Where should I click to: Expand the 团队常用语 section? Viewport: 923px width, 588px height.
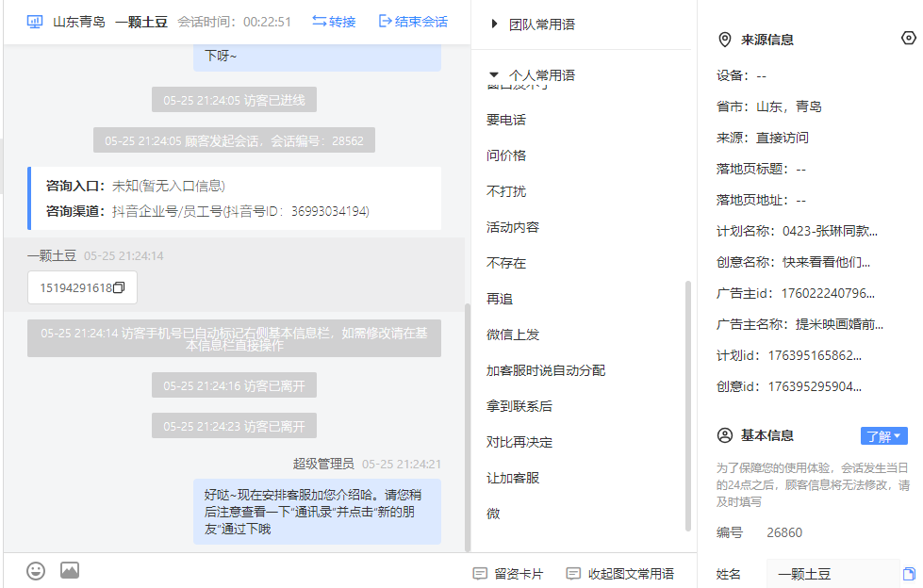pos(534,24)
